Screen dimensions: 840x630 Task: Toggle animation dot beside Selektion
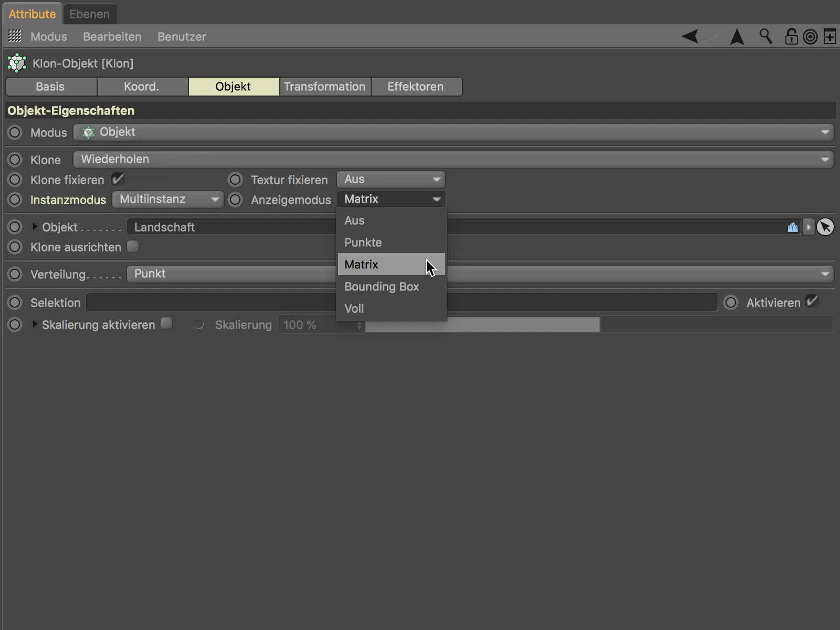15,302
